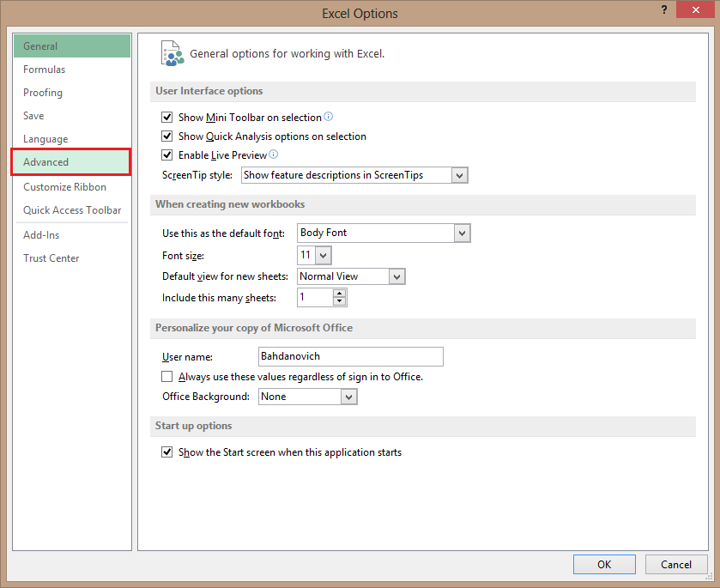Open the Office Background dropdown

click(x=348, y=396)
